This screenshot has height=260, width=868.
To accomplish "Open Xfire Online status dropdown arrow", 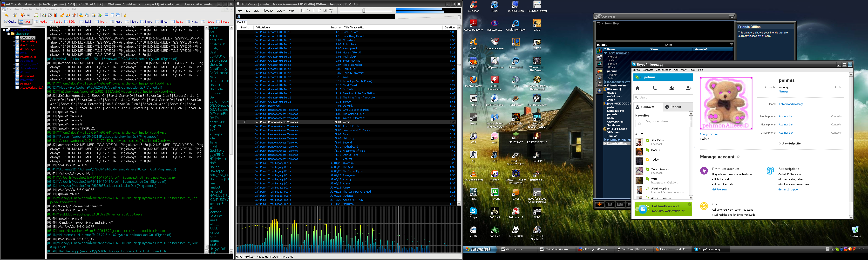I will click(732, 45).
